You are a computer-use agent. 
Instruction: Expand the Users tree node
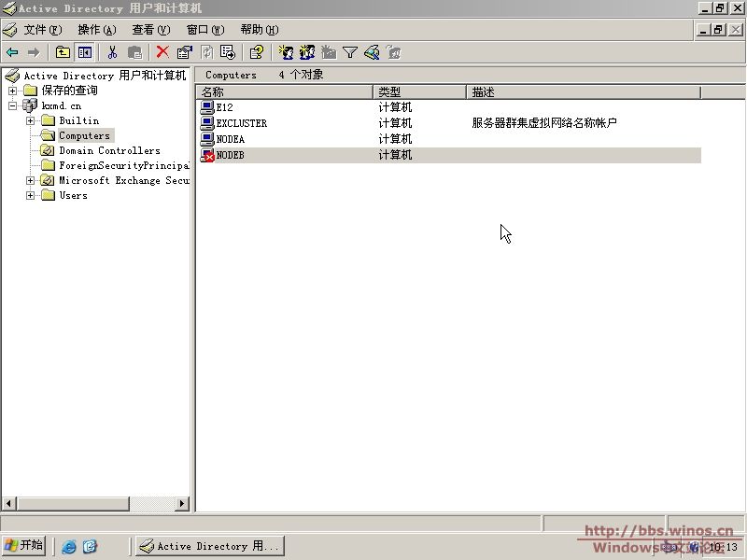[31, 195]
